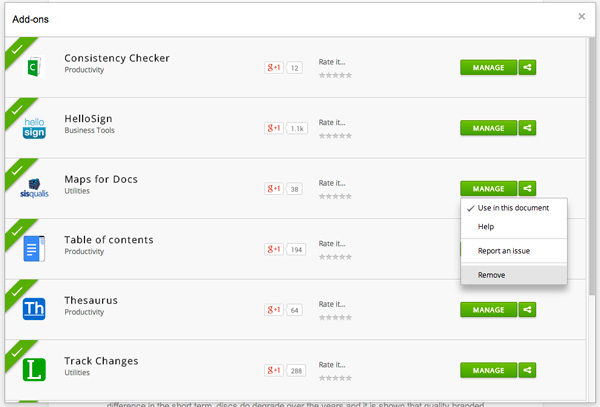Click the 1.1k count next to HelloSign
The height and width of the screenshot is (407, 600).
coord(297,128)
